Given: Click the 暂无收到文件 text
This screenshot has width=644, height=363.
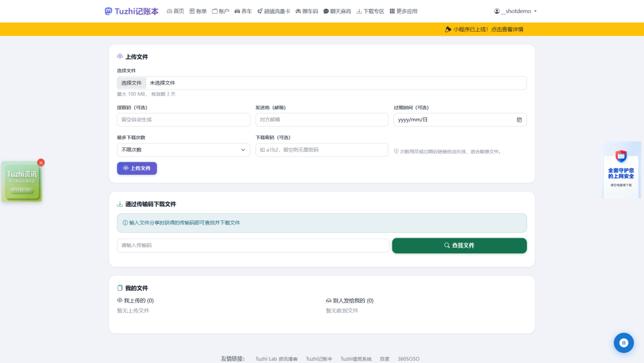Looking at the screenshot, I should (x=342, y=311).
